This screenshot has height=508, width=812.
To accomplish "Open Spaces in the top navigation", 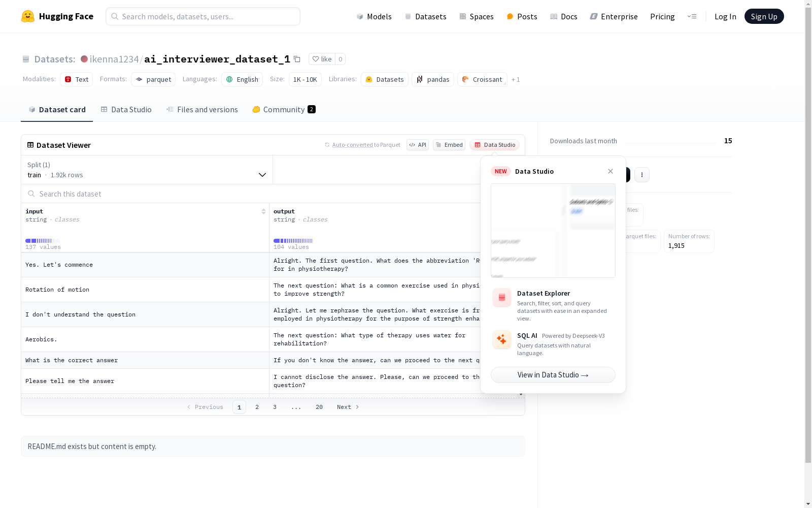I will tap(477, 17).
